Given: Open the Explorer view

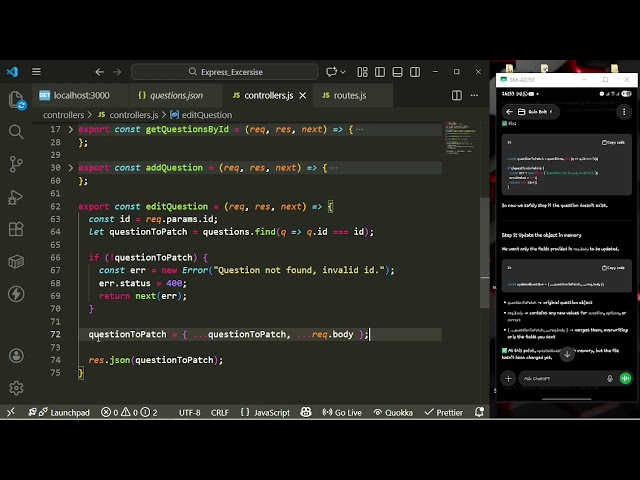Looking at the screenshot, I should [16, 100].
